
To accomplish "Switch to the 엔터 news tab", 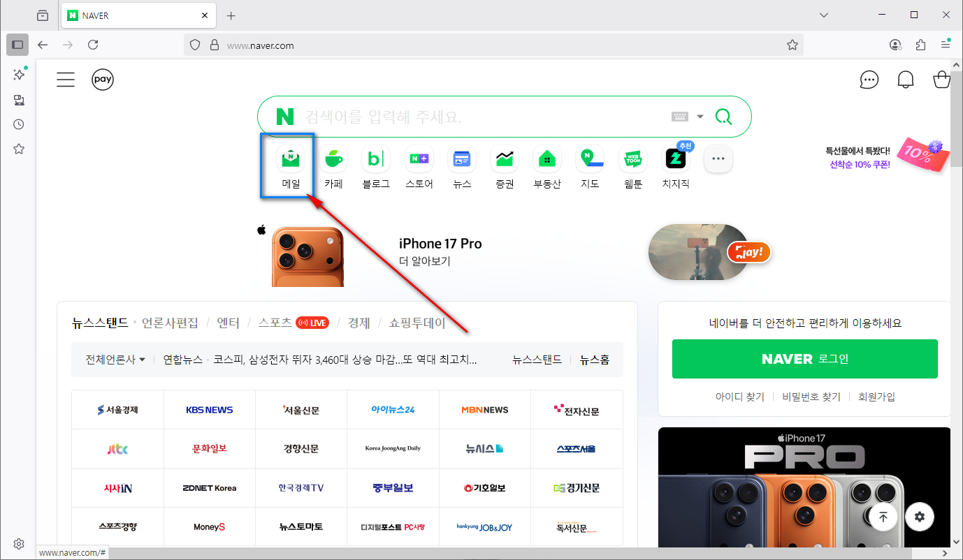I will click(229, 323).
